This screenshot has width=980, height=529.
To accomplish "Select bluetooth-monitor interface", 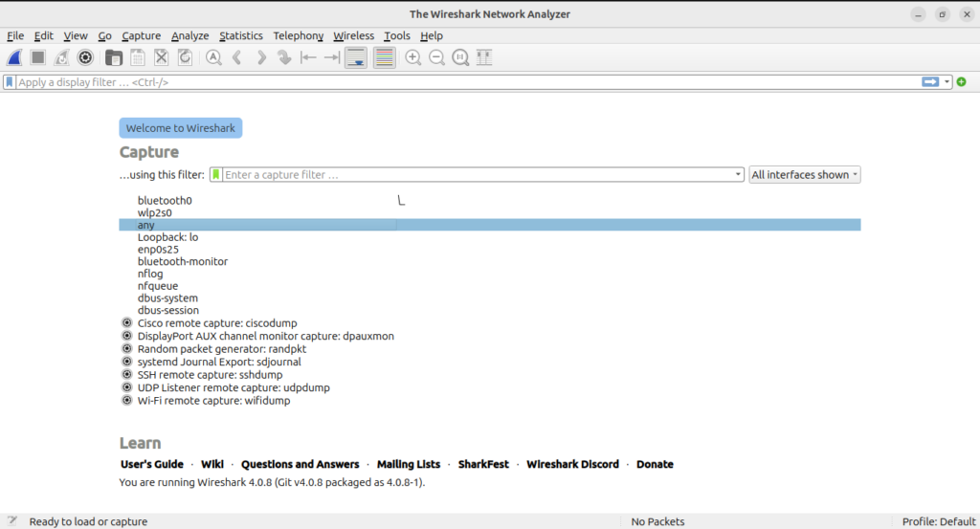I will 183,261.
